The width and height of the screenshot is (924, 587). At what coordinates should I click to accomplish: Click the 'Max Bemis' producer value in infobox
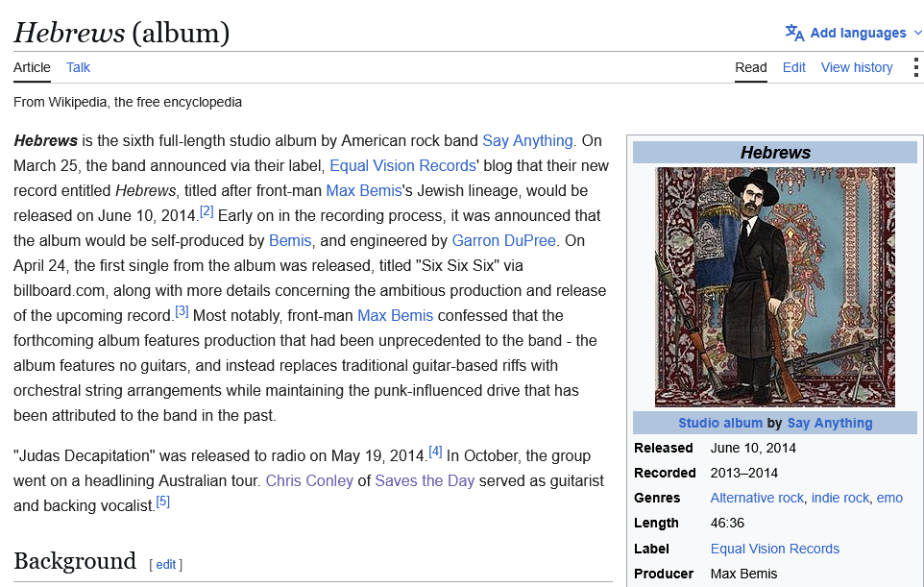(743, 575)
